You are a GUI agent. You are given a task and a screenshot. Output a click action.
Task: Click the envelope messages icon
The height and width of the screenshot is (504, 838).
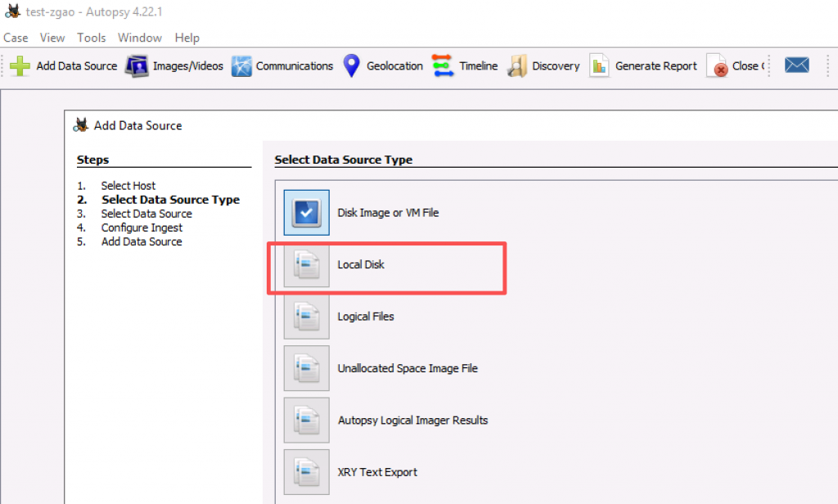pos(796,65)
